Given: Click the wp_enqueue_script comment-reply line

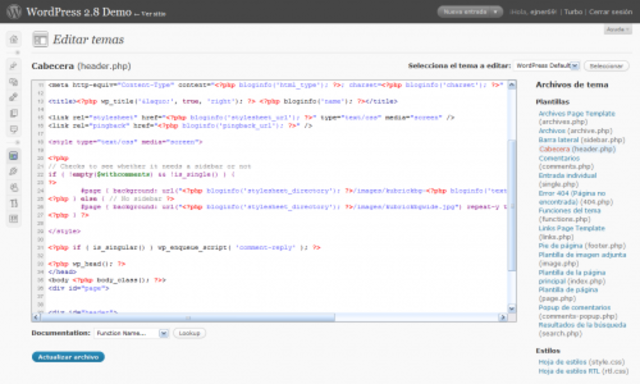Looking at the screenshot, I should [184, 248].
